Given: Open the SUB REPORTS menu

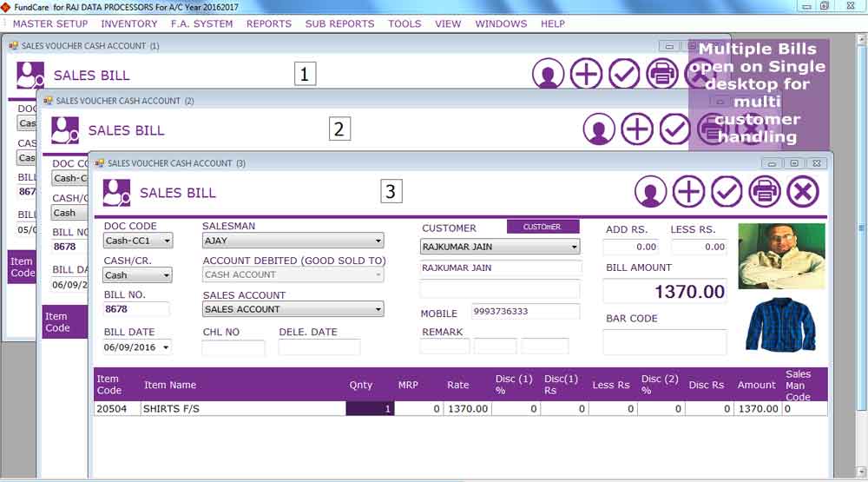Looking at the screenshot, I should click(x=339, y=23).
